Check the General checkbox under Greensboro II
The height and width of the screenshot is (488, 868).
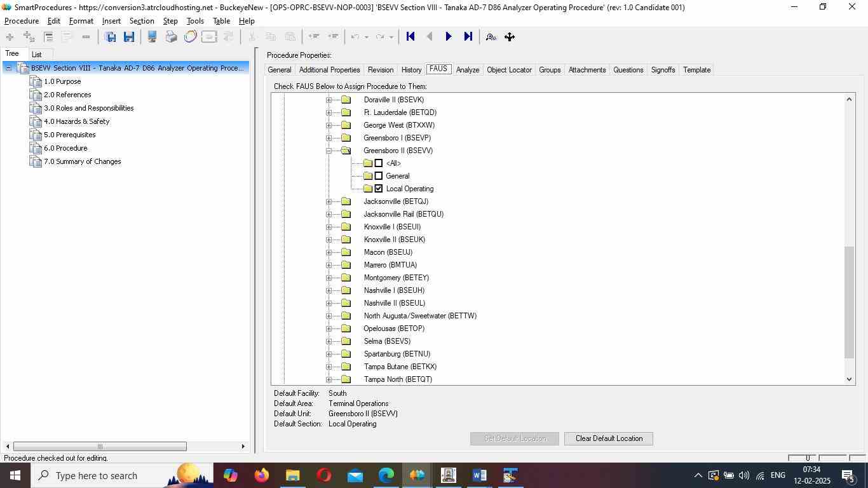[x=379, y=176]
